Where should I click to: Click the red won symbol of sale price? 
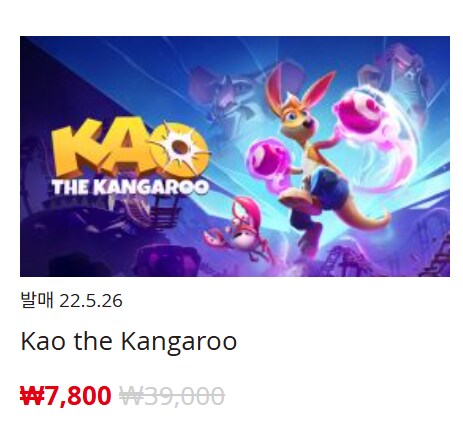click(32, 396)
